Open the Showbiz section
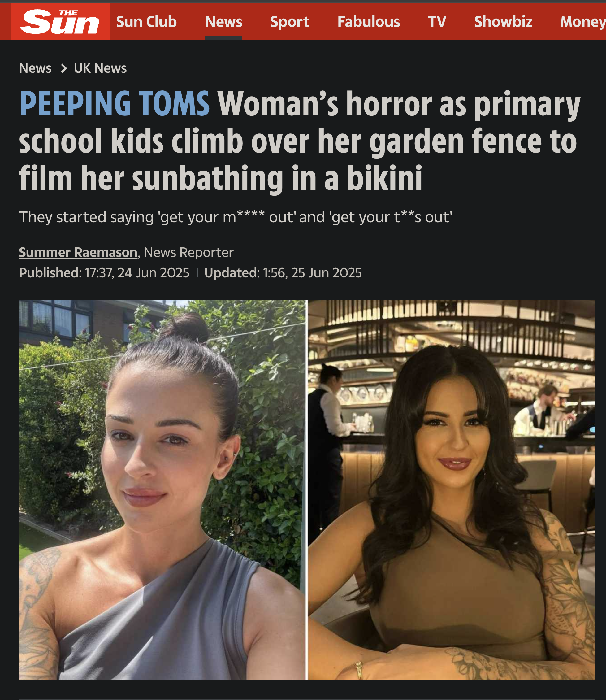606x700 pixels. [x=503, y=22]
